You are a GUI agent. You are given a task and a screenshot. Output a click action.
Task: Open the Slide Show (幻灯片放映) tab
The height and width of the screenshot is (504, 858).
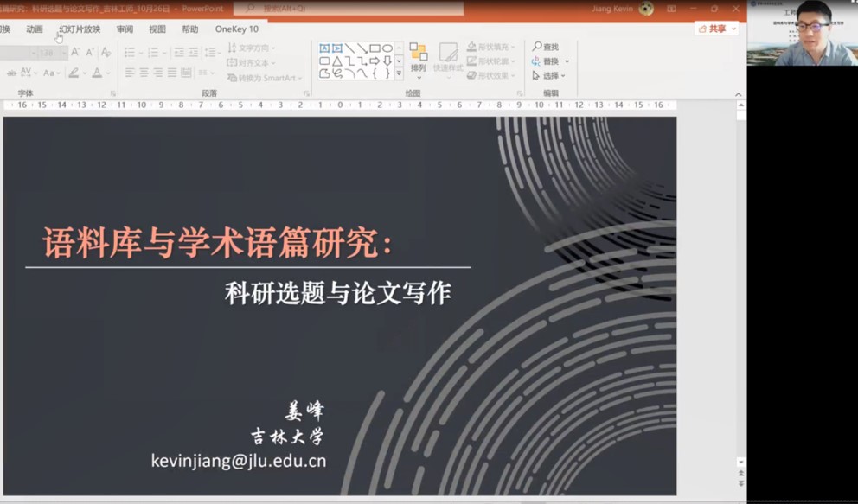click(80, 29)
